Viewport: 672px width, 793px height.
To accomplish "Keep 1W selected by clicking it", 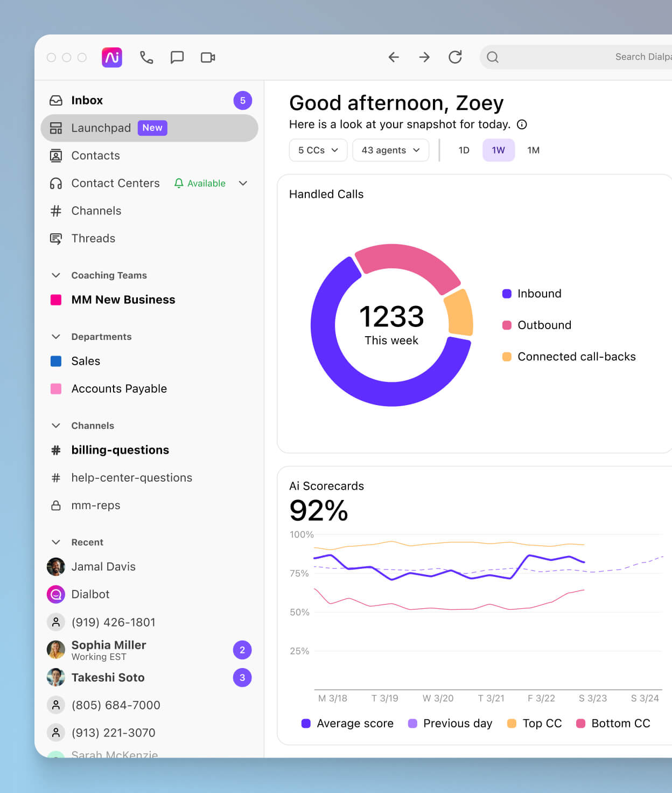I will click(498, 150).
